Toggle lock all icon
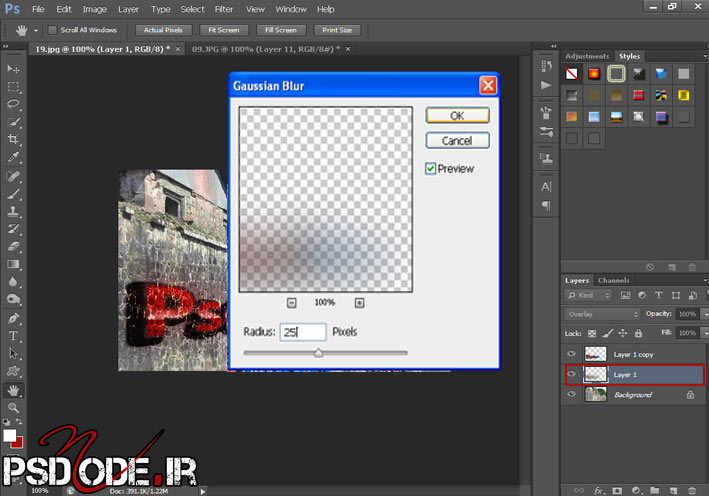Image resolution: width=709 pixels, height=496 pixels. click(638, 334)
